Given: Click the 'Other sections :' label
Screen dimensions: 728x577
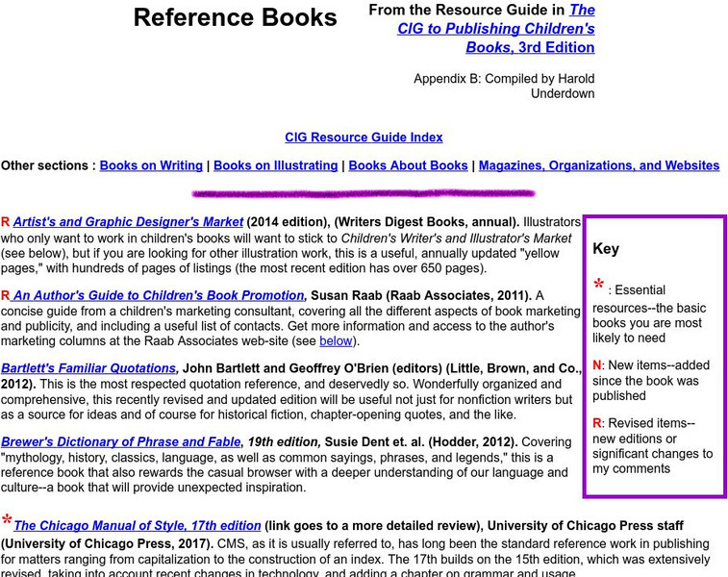Looking at the screenshot, I should pyautogui.click(x=48, y=165).
